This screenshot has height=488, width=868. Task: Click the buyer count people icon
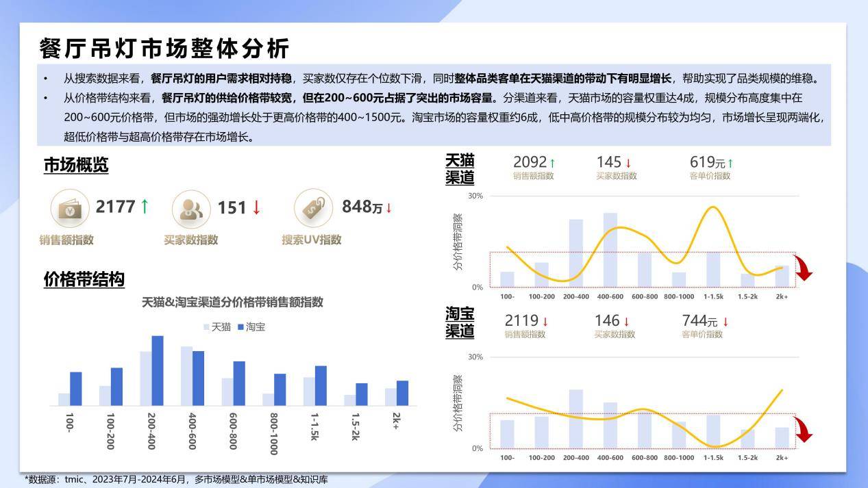191,209
